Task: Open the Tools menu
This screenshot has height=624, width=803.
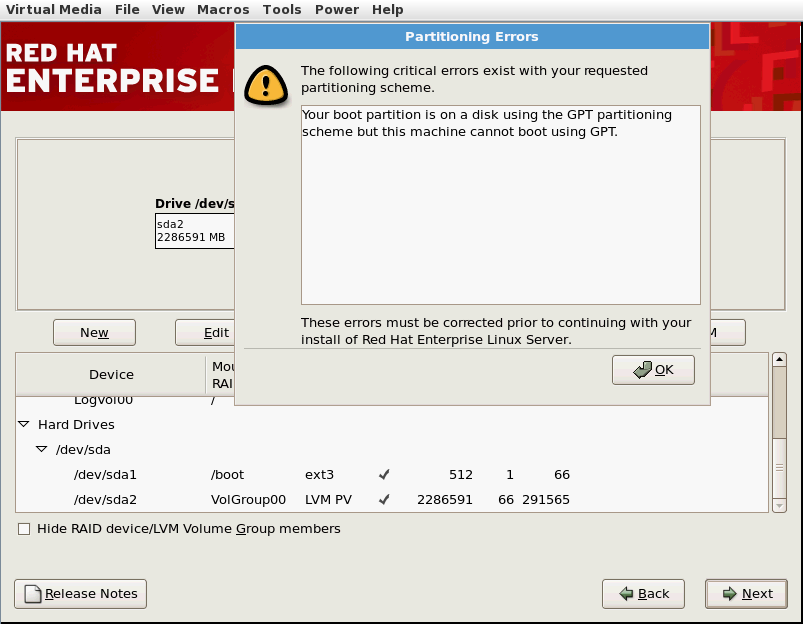Action: tap(281, 9)
